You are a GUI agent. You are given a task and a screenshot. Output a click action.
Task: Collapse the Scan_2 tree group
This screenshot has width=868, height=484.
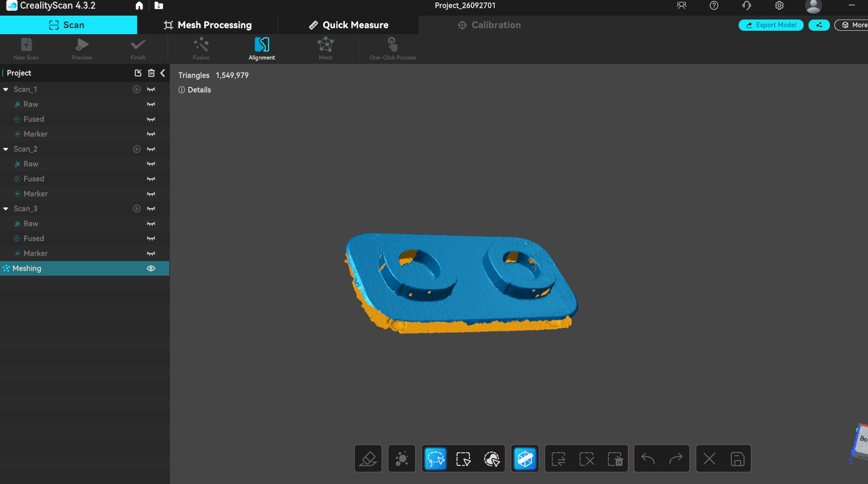[x=6, y=149]
